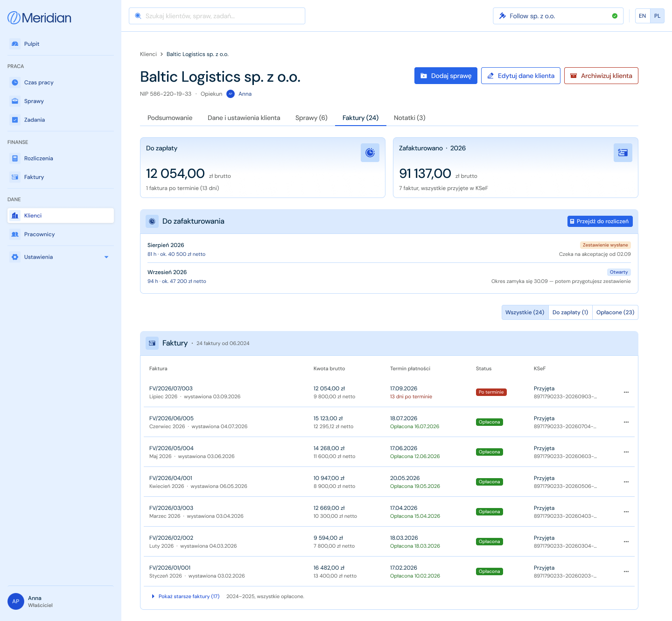Click the Zadania checkmark icon

15,120
